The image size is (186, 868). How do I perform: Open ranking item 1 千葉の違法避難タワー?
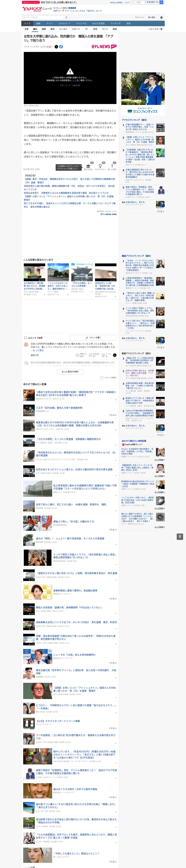coord(139,127)
